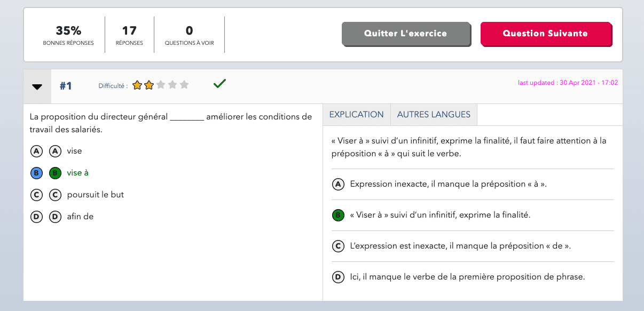The height and width of the screenshot is (311, 644).
Task: Click the green checkmark correct icon
Action: [219, 84]
